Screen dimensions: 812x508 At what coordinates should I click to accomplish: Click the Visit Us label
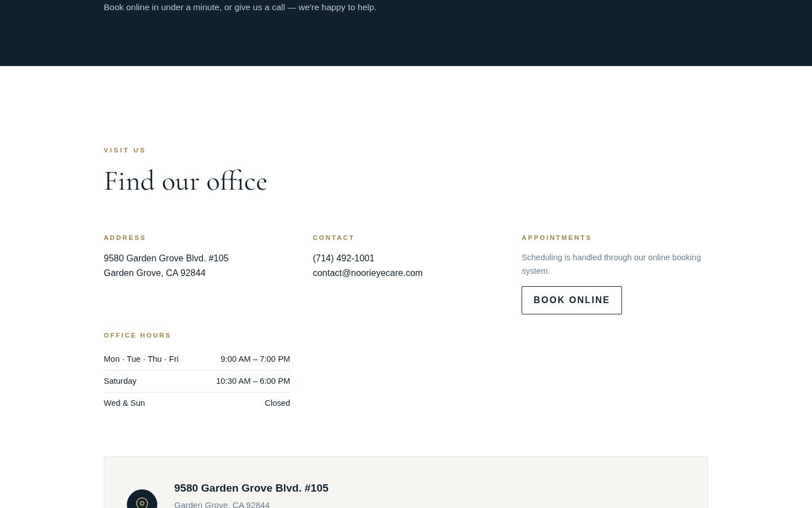[125, 150]
